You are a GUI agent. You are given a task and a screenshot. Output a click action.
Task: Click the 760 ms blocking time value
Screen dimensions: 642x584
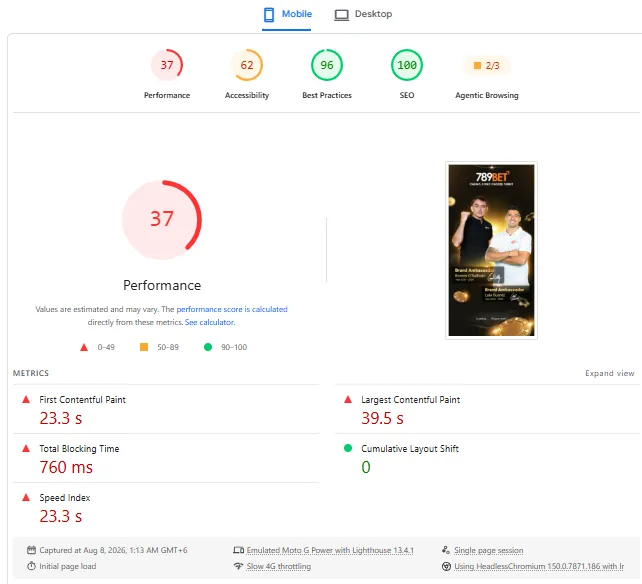click(x=66, y=467)
